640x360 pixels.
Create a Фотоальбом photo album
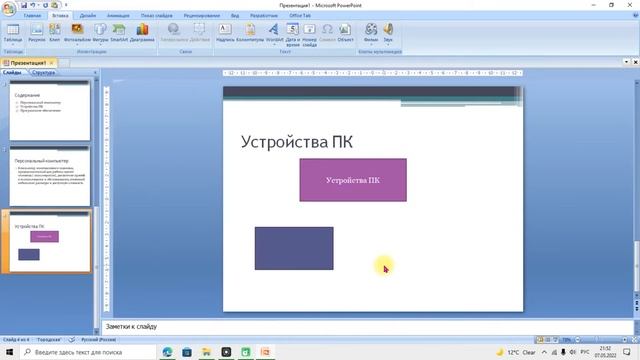coord(77,33)
